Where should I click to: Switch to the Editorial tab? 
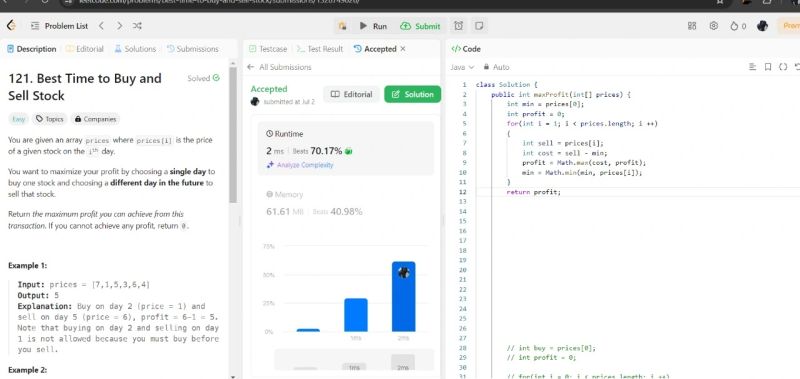click(85, 49)
